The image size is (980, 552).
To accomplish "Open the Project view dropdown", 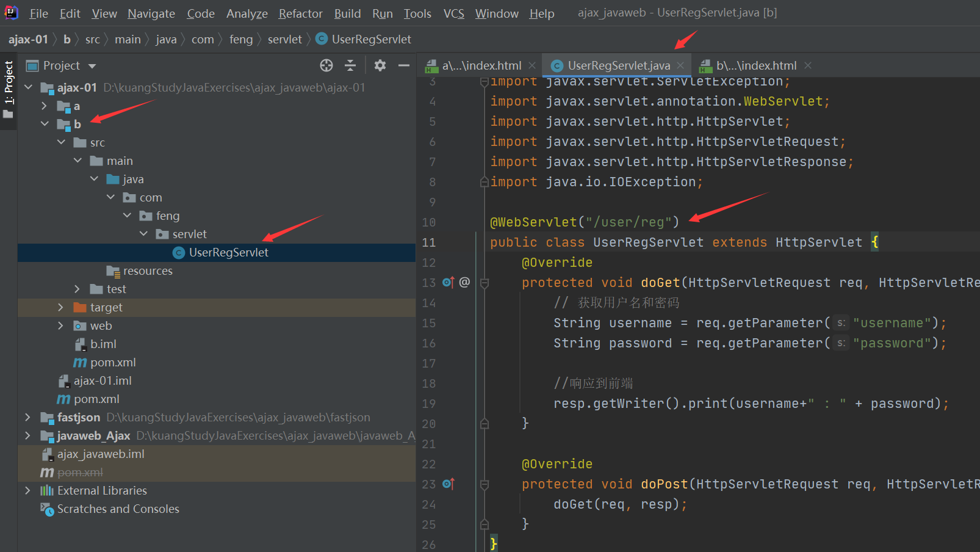I will point(92,66).
